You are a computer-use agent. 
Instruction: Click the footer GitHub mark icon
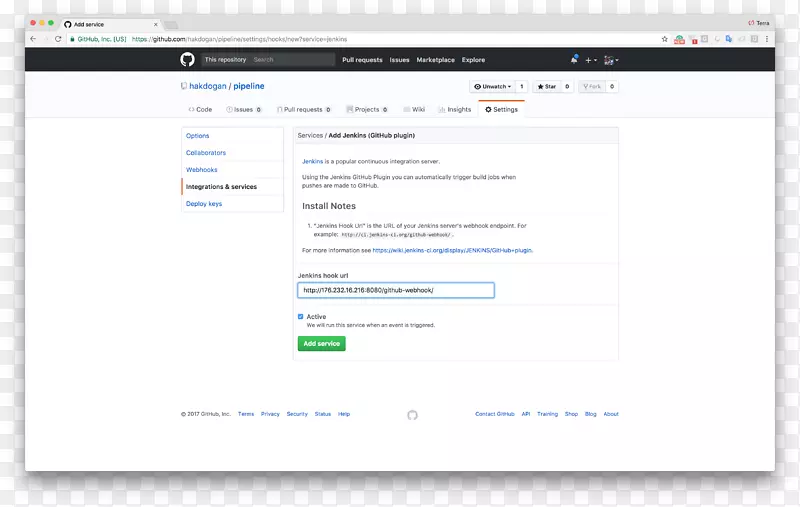pyautogui.click(x=412, y=415)
